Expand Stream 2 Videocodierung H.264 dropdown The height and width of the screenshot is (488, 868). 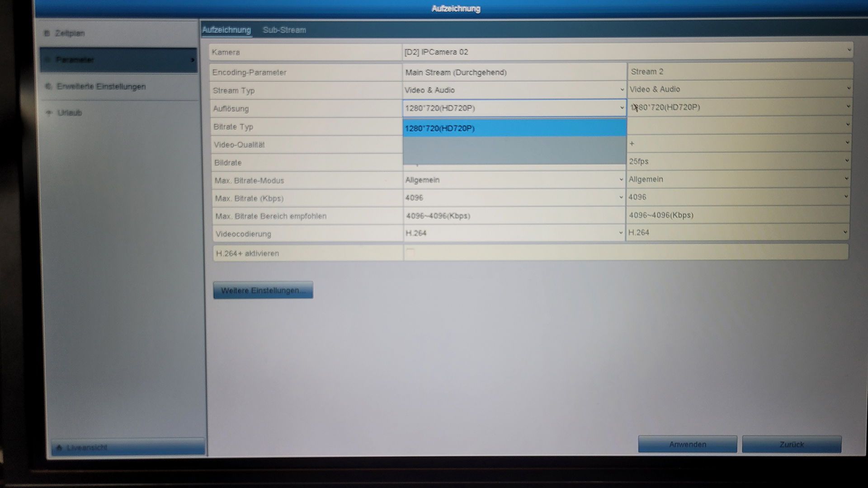click(x=738, y=232)
